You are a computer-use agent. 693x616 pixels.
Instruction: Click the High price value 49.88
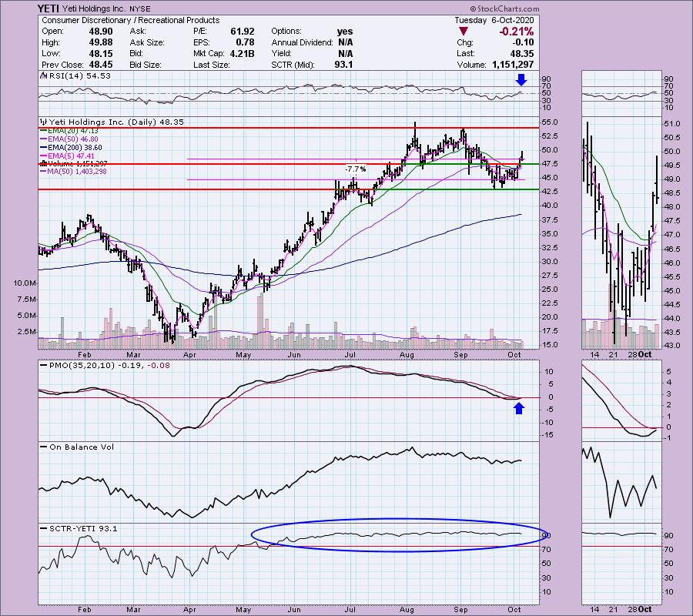pos(101,42)
